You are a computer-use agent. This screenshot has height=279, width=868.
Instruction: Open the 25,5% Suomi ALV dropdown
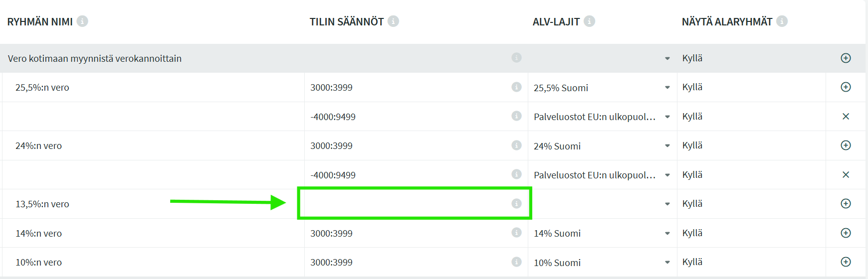(667, 88)
